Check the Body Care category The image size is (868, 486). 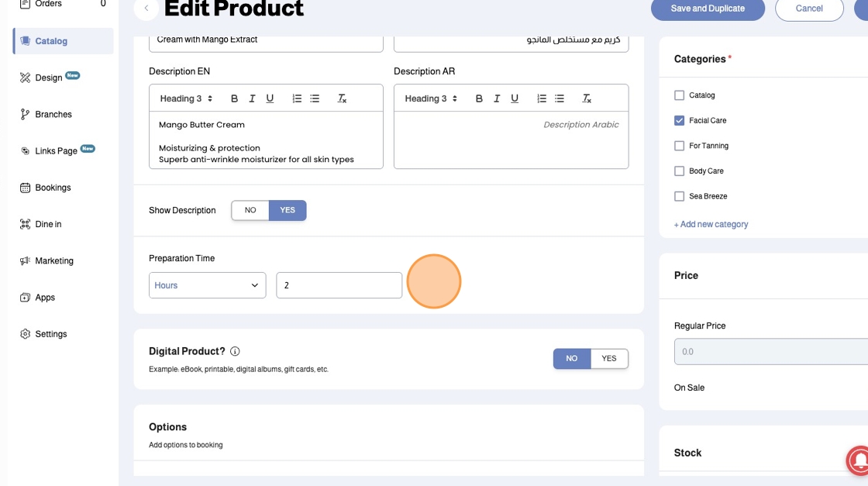coord(680,171)
